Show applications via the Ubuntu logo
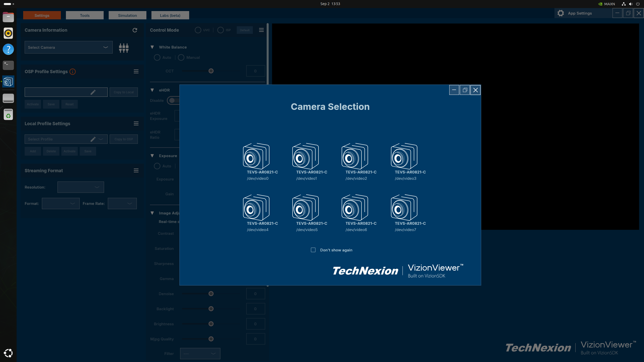Image resolution: width=644 pixels, height=362 pixels. [x=8, y=353]
